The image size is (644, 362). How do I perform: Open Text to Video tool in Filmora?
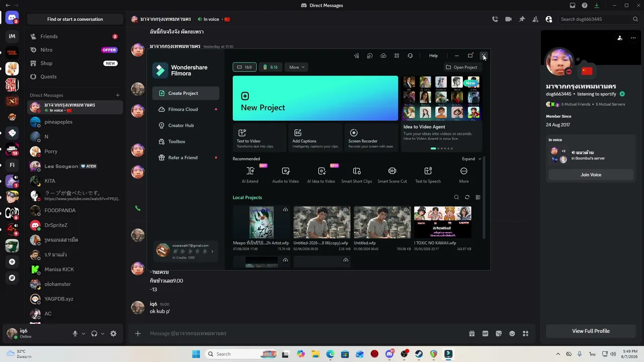[260, 138]
